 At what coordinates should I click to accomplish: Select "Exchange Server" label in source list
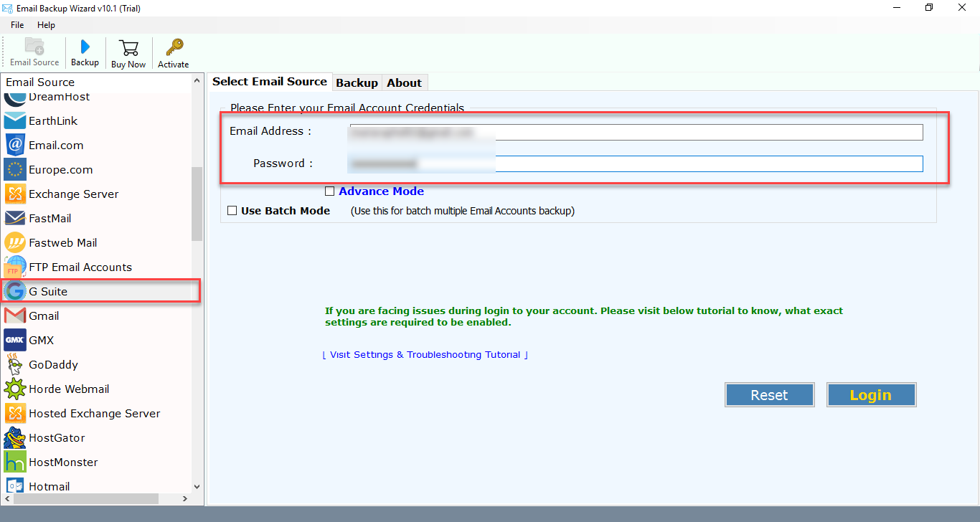point(74,194)
